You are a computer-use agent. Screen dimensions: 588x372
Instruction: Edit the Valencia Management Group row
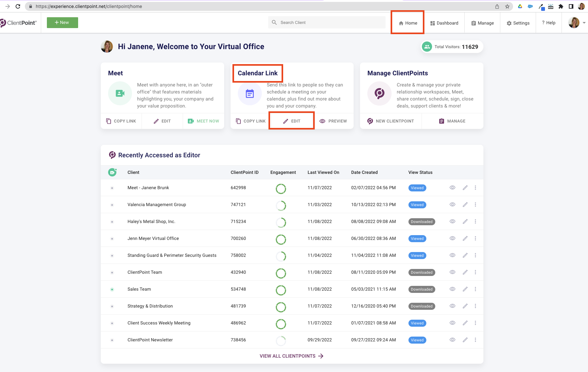pyautogui.click(x=465, y=205)
